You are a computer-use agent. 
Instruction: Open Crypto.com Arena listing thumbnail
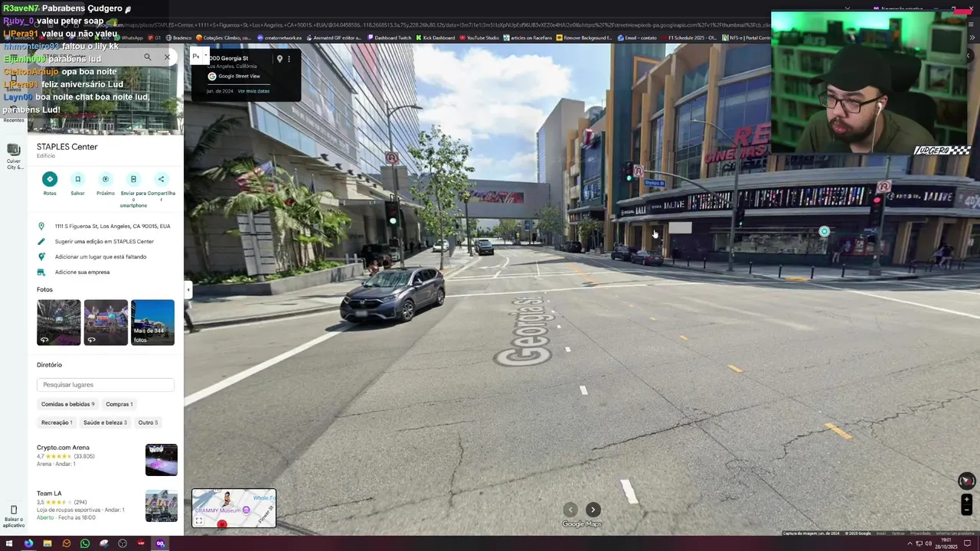162,460
